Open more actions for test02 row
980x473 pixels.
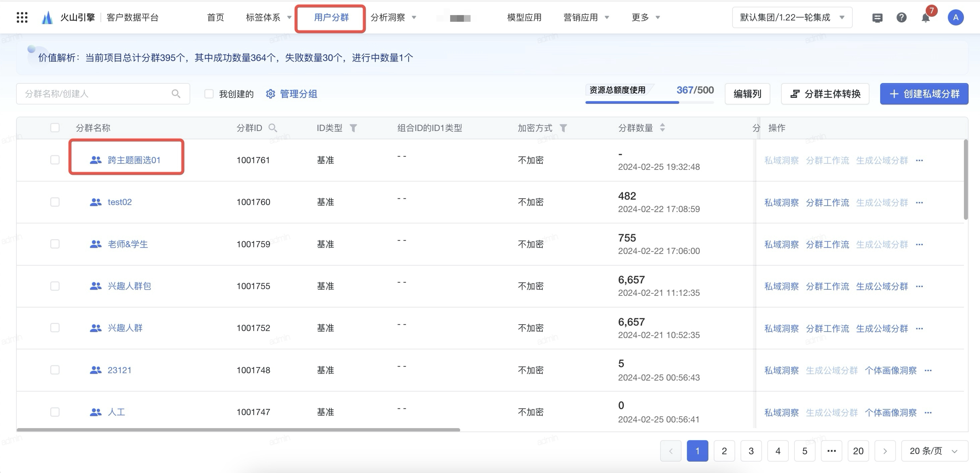919,202
